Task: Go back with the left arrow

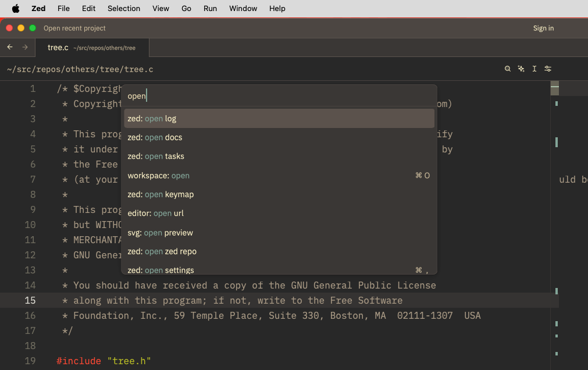Action: point(10,47)
